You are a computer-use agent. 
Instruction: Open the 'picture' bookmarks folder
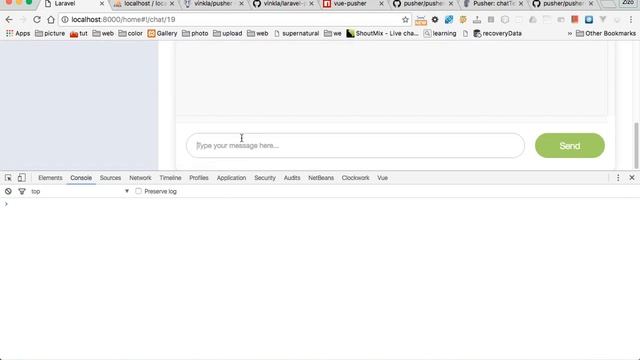point(50,33)
